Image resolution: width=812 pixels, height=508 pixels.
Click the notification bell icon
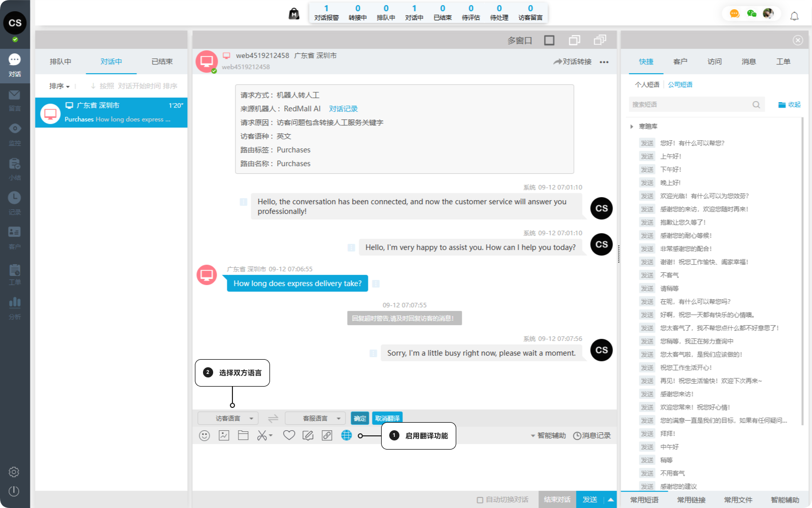[794, 16]
